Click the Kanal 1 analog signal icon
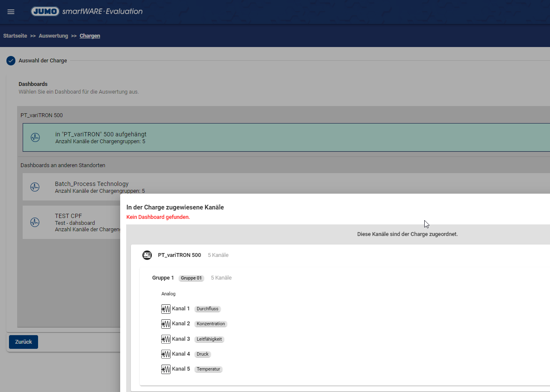This screenshot has width=550, height=392. pos(166,309)
